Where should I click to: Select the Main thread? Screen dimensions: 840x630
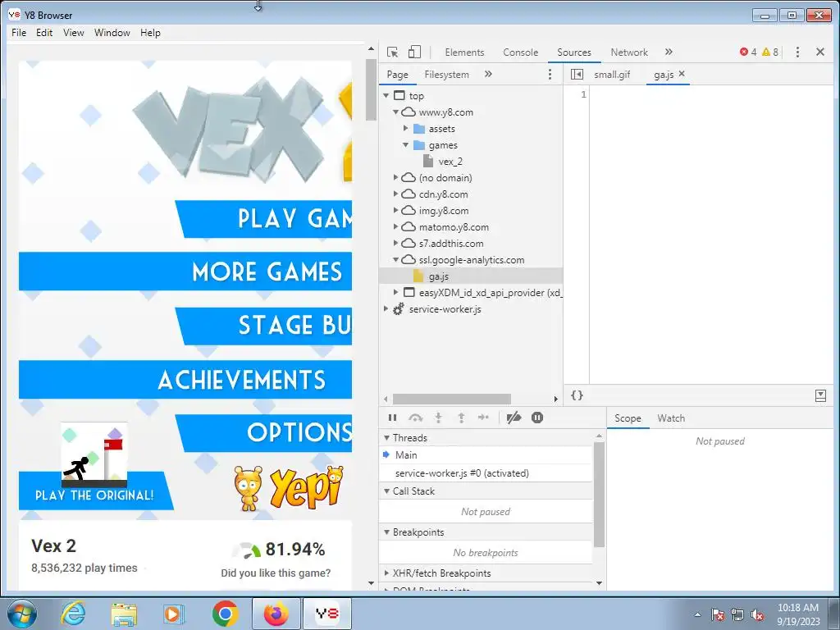tap(486, 454)
